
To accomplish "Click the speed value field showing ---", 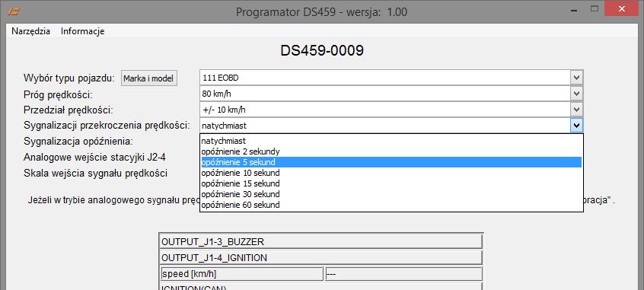I will pos(403,274).
